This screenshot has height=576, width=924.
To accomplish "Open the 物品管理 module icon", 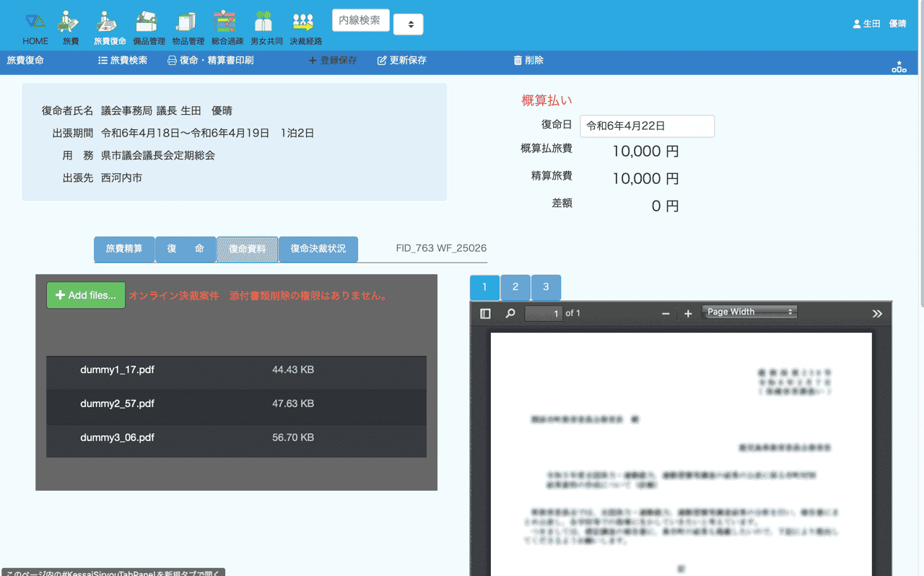I will (x=188, y=27).
